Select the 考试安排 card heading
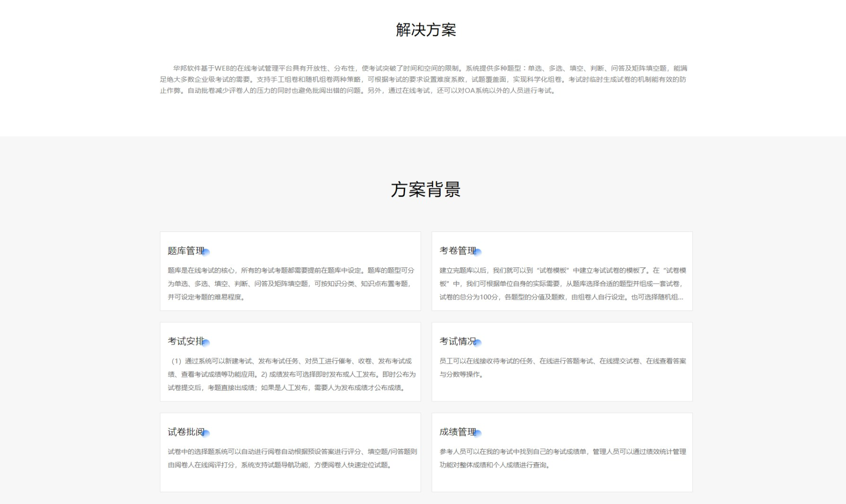This screenshot has height=504, width=846. (186, 341)
